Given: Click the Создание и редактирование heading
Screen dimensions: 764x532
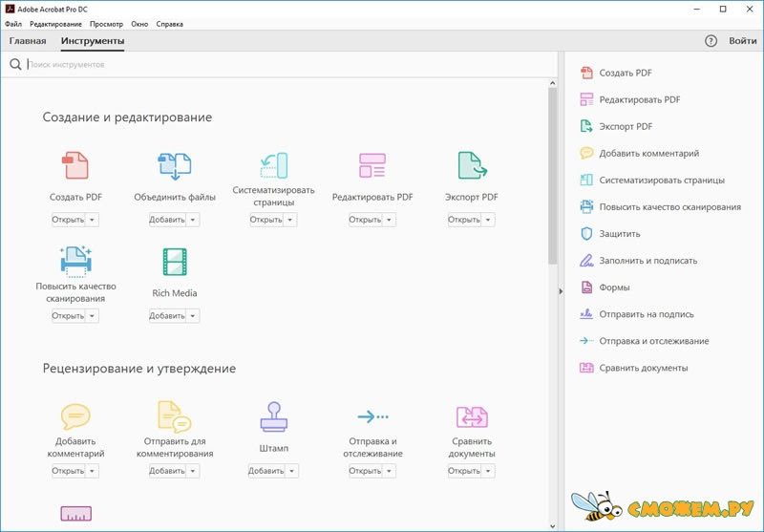Looking at the screenshot, I should [127, 117].
